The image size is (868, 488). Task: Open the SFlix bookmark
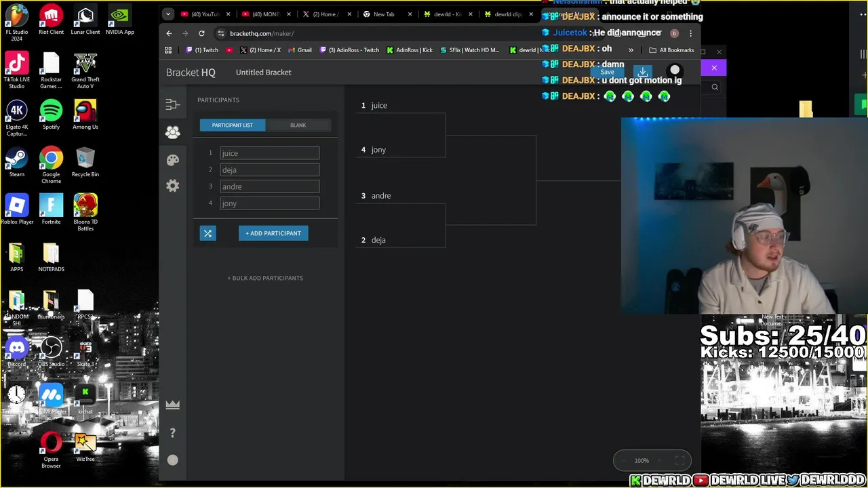[469, 50]
